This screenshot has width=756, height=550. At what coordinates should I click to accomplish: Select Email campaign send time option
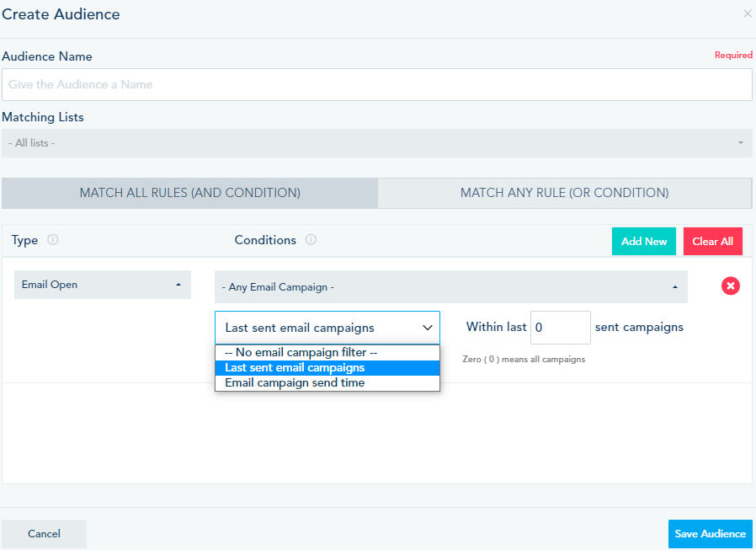[295, 383]
